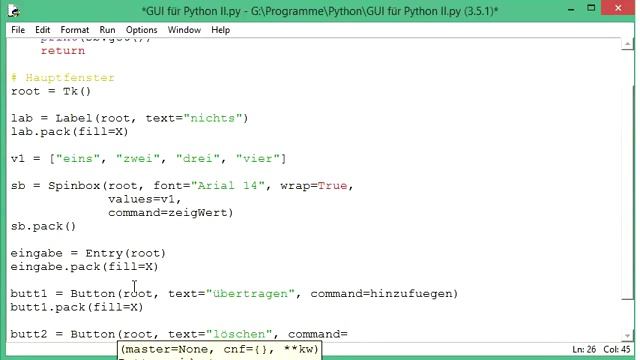Click the IDLE Python icon in title bar
The image size is (640, 360).
14,11
